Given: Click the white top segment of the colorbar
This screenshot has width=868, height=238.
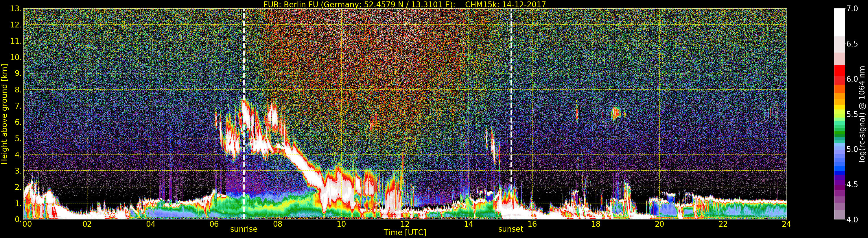Looking at the screenshot, I should pyautogui.click(x=839, y=22).
